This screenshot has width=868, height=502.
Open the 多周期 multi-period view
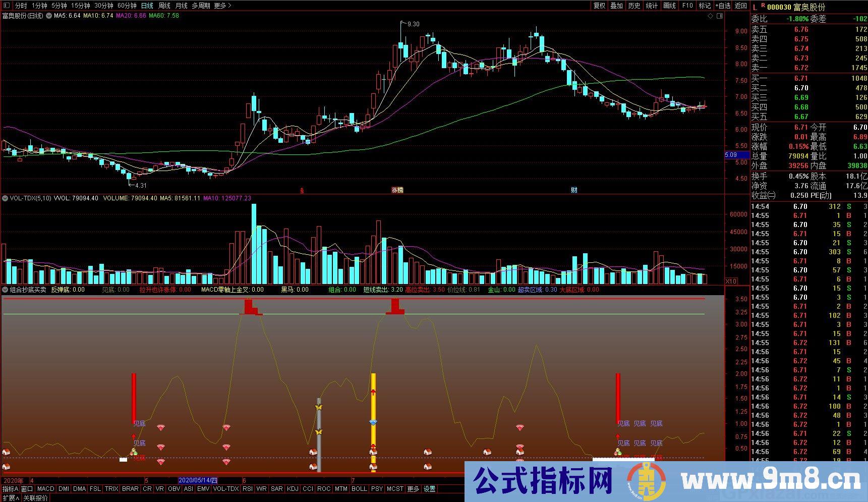201,6
